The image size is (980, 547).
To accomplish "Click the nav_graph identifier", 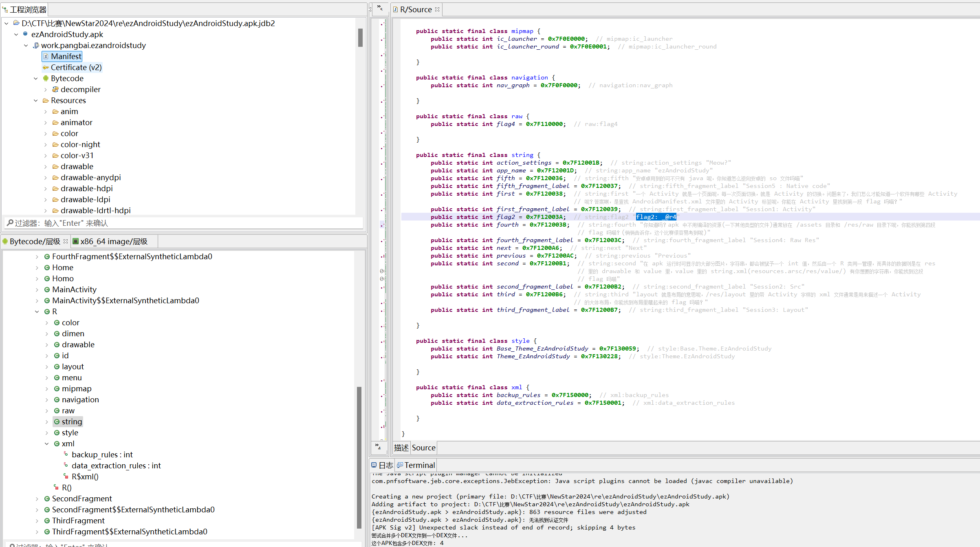I will (513, 85).
